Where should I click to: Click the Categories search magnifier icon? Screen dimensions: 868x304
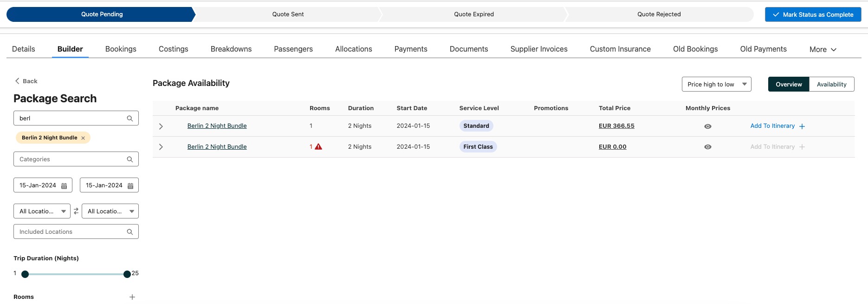click(130, 159)
